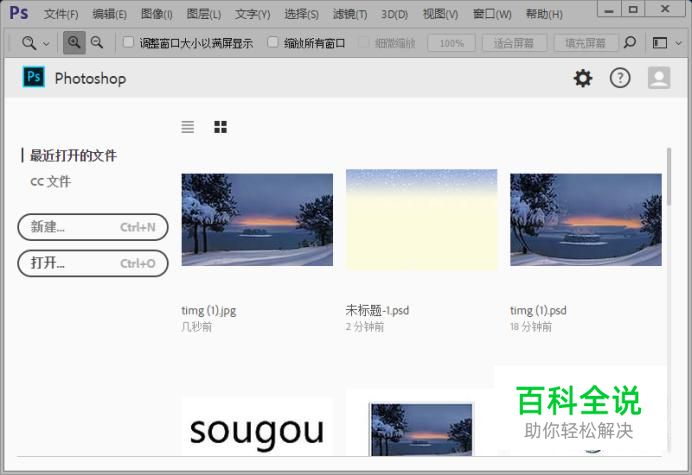Open the search magnifier icon in options bar
This screenshot has height=475, width=692.
point(630,42)
